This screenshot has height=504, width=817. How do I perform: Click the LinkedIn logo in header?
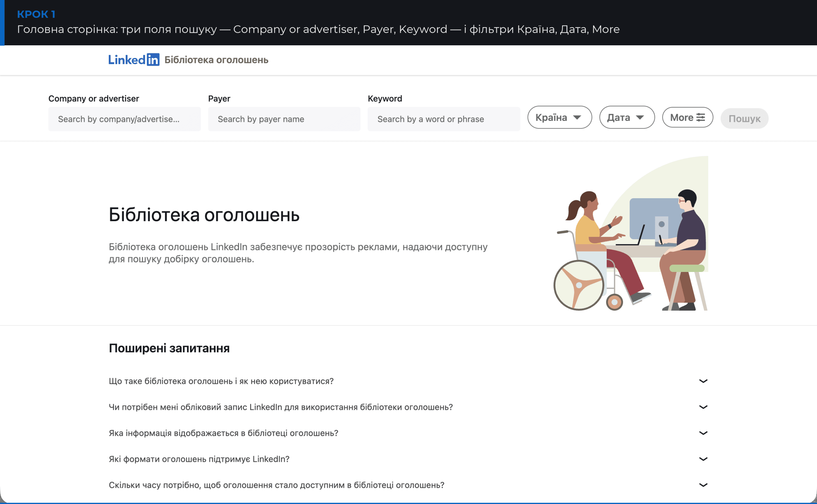click(x=134, y=60)
